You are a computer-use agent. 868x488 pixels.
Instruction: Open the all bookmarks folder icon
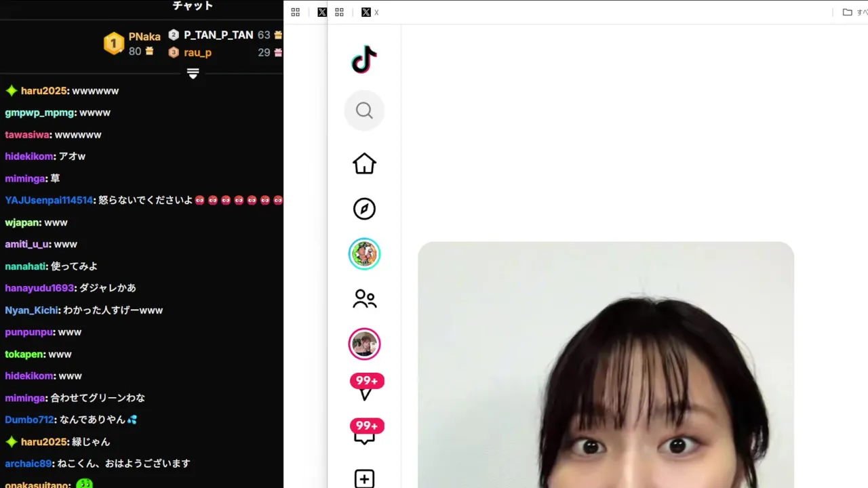point(847,12)
